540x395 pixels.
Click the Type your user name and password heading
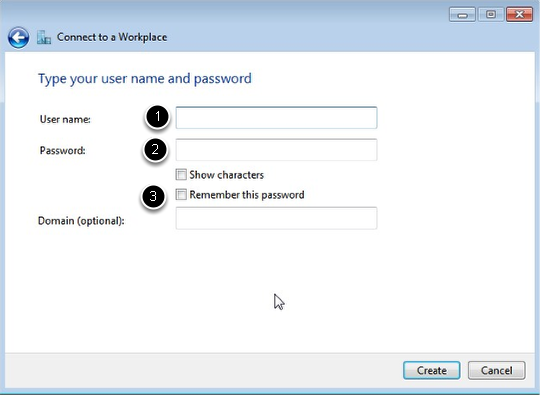tap(145, 79)
